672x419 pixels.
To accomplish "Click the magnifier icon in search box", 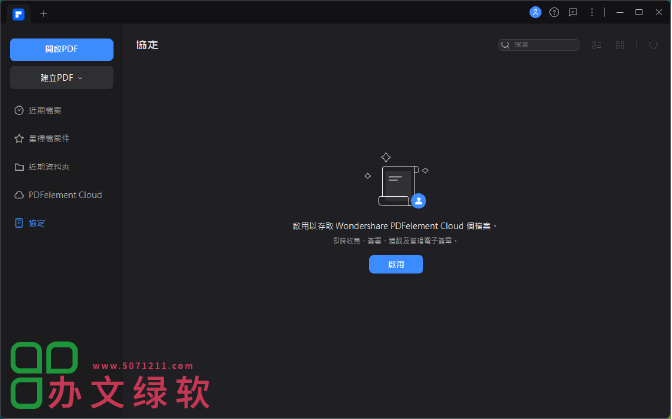I will pos(506,45).
